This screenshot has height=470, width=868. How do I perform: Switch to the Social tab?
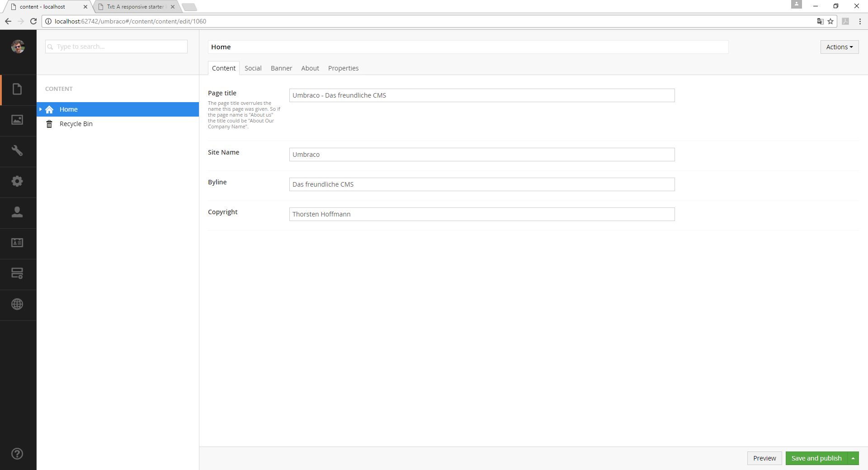tap(253, 68)
